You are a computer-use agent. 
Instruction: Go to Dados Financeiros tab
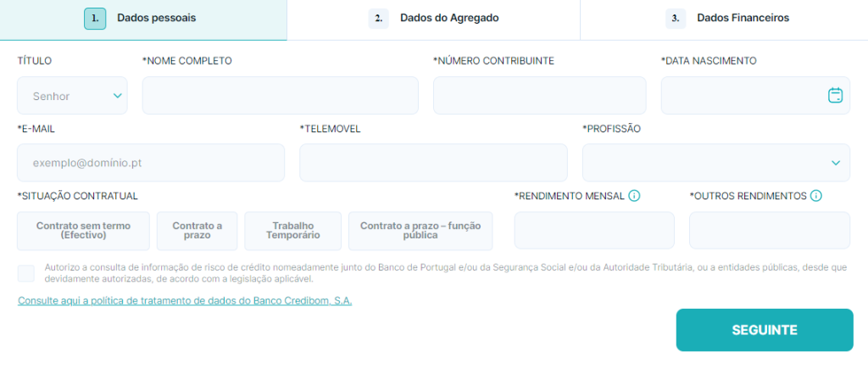point(742,19)
